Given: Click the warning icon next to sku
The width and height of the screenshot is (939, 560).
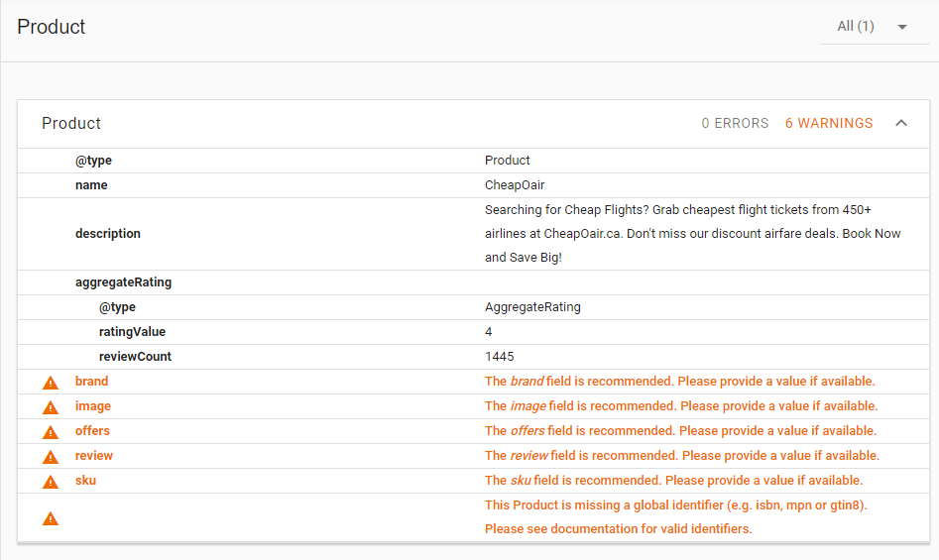Looking at the screenshot, I should [51, 482].
